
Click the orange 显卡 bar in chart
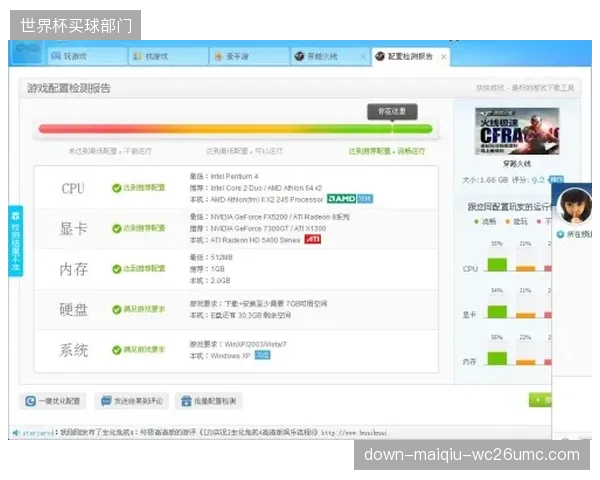tap(525, 315)
